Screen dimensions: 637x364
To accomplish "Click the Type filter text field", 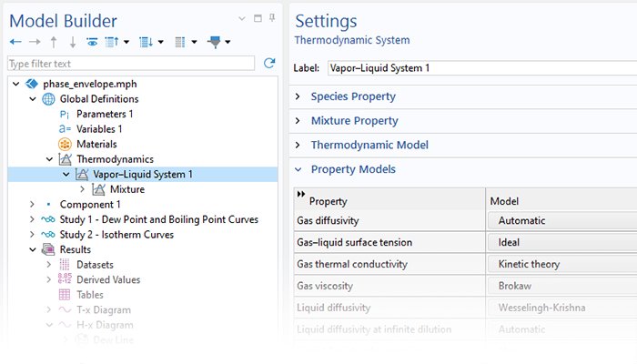I will coord(131,64).
